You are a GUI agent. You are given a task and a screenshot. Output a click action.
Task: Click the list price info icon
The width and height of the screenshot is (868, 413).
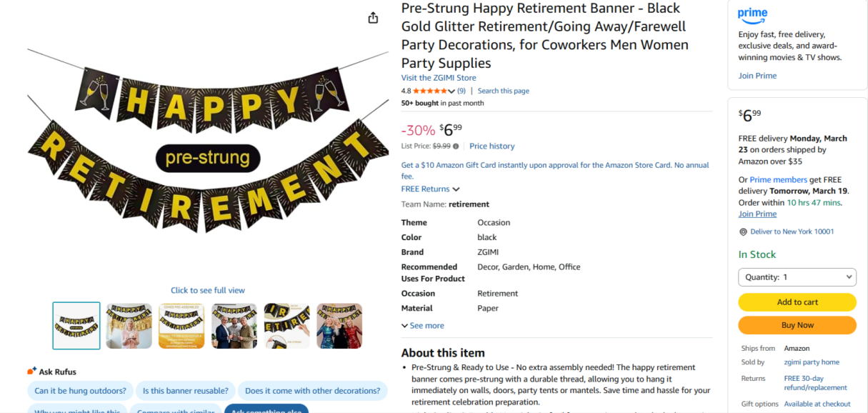coord(456,146)
